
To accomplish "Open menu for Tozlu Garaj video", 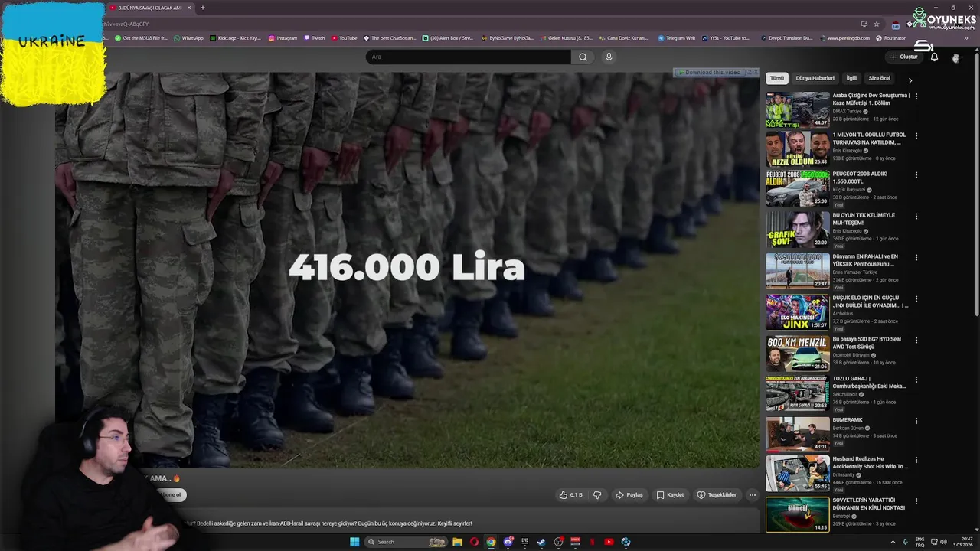I will 916,380.
